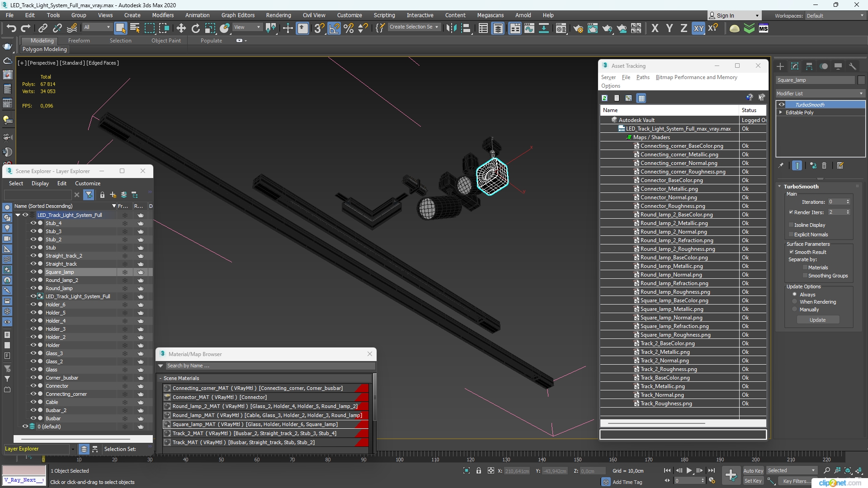Viewport: 868px width, 488px height.
Task: Toggle TurboSmooth modifier visibility eye
Action: [x=782, y=105]
